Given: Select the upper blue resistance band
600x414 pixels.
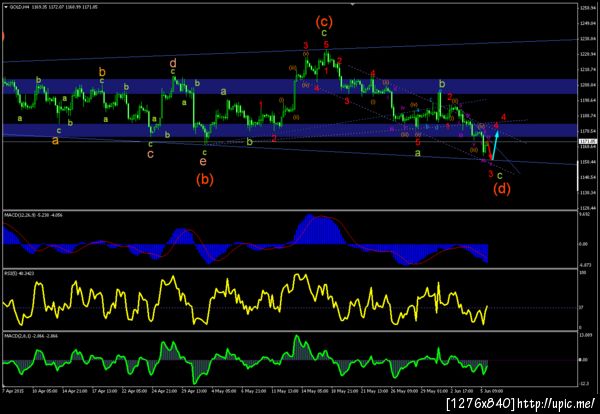Looking at the screenshot, I should point(290,86).
